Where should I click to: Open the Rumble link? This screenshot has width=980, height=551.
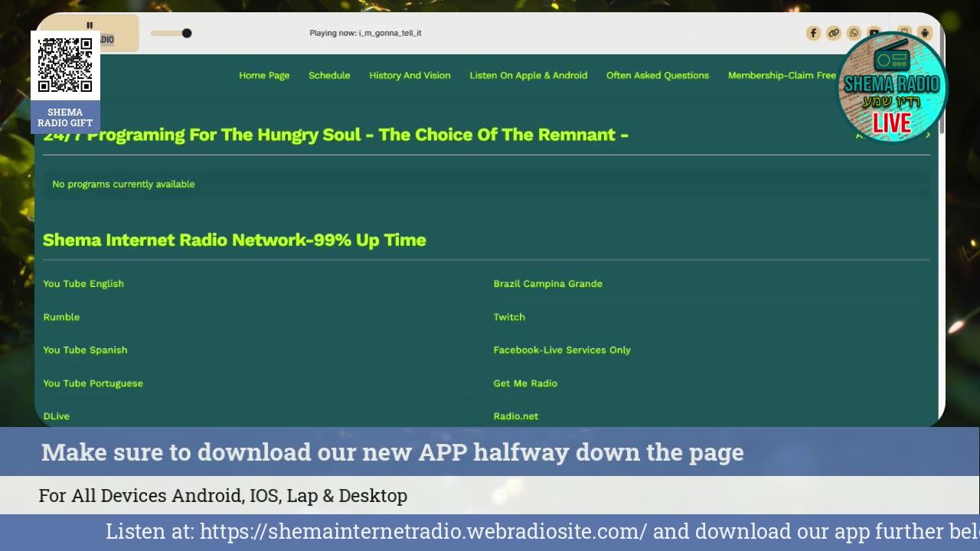(61, 317)
